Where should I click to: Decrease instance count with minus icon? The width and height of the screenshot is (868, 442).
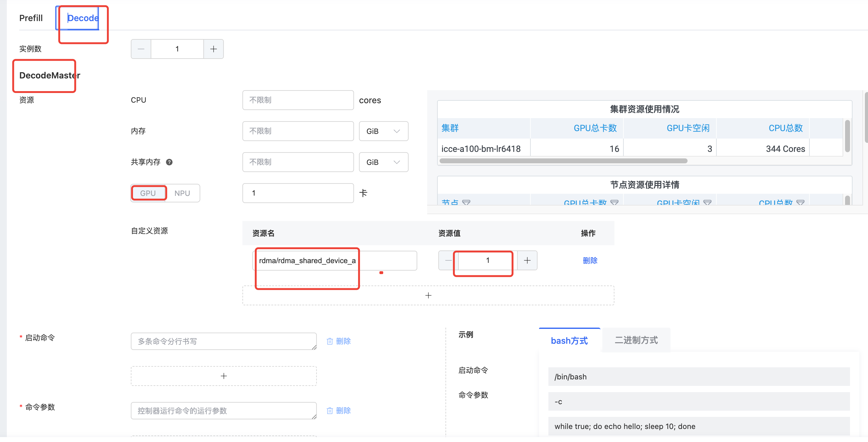[x=141, y=49]
